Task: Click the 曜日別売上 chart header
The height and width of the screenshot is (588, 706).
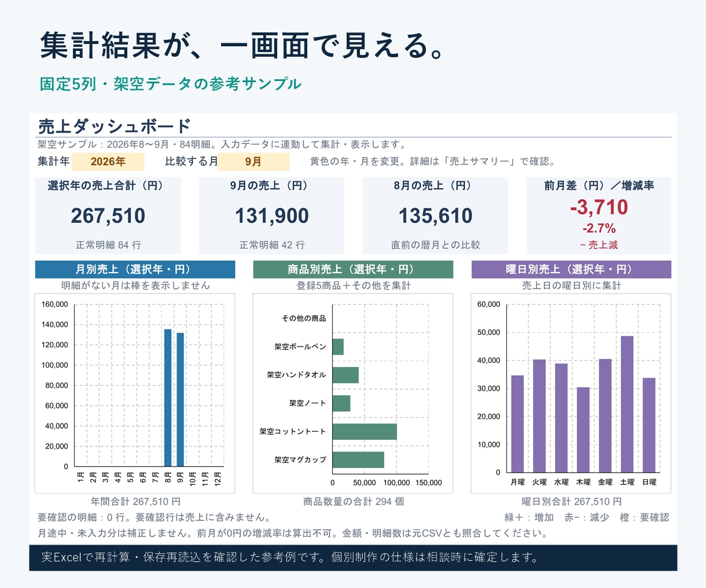Action: tap(571, 270)
